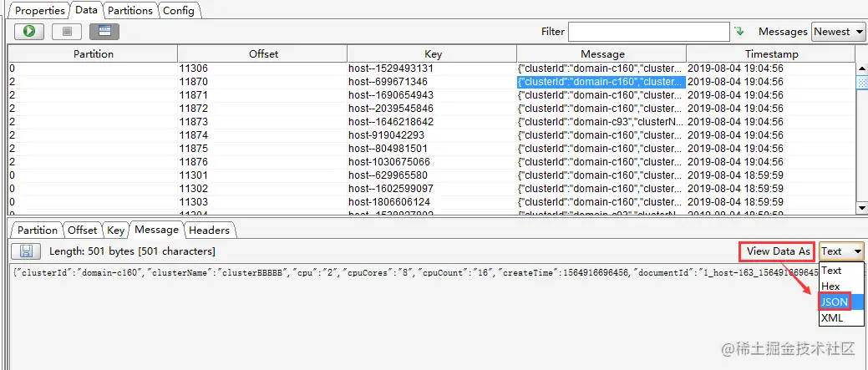Open the Messages Newest dropdown
This screenshot has width=868, height=370.
838,32
